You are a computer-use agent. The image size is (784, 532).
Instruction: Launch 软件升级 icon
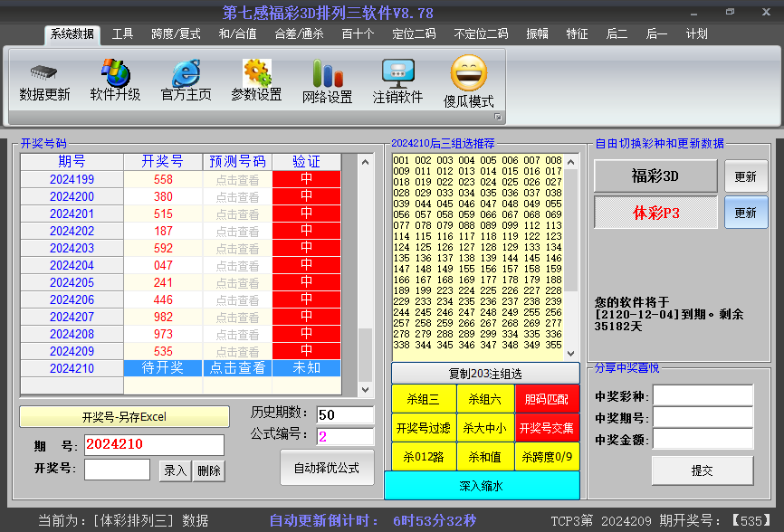click(116, 73)
